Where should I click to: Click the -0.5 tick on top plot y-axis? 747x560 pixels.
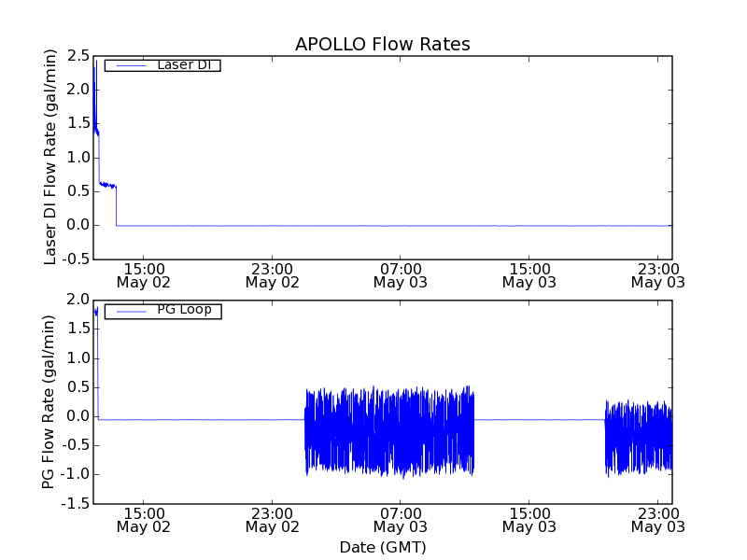75,259
